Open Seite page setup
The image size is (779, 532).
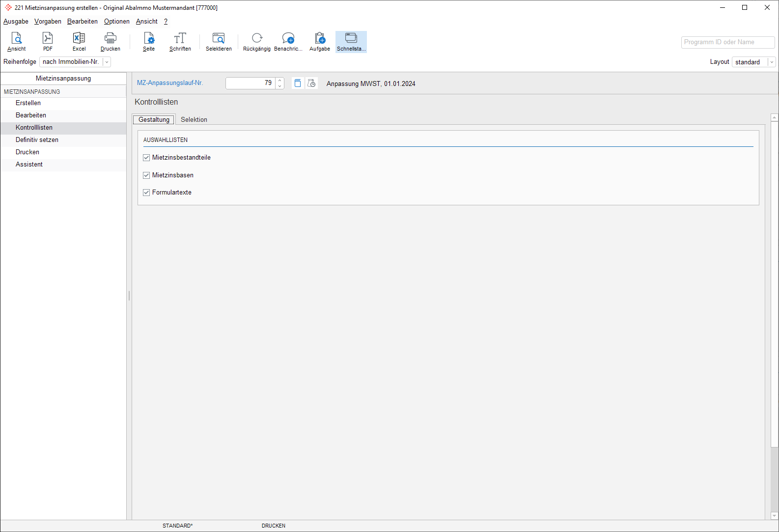pyautogui.click(x=149, y=42)
